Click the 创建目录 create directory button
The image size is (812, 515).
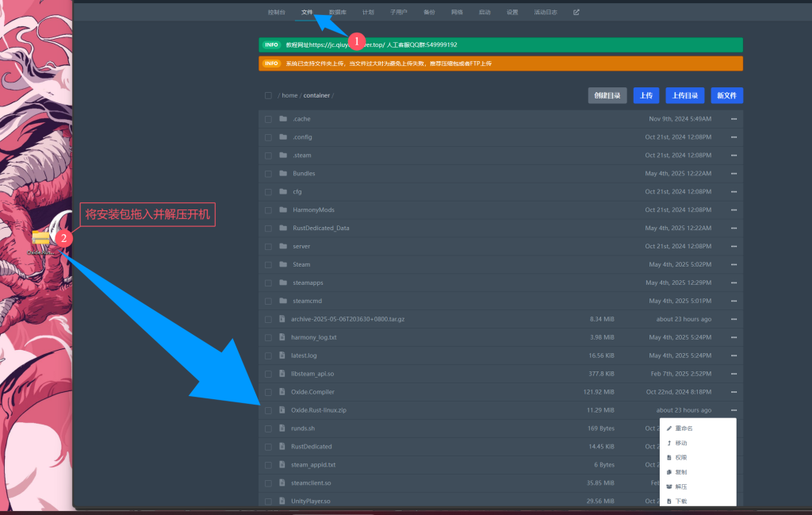click(607, 95)
